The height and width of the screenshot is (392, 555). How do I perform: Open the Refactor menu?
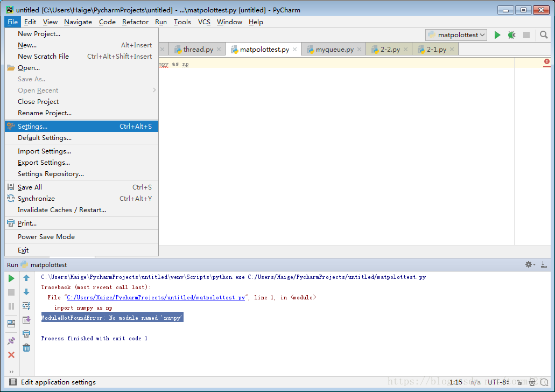135,22
